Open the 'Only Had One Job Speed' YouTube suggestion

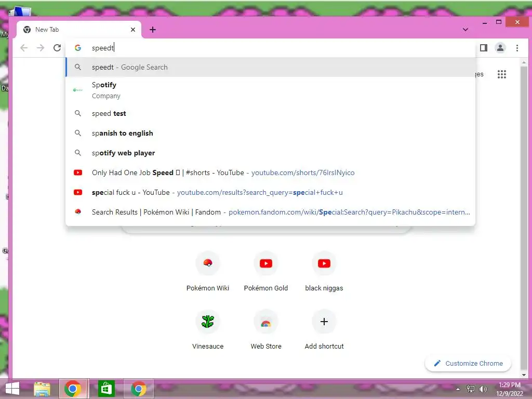click(270, 172)
